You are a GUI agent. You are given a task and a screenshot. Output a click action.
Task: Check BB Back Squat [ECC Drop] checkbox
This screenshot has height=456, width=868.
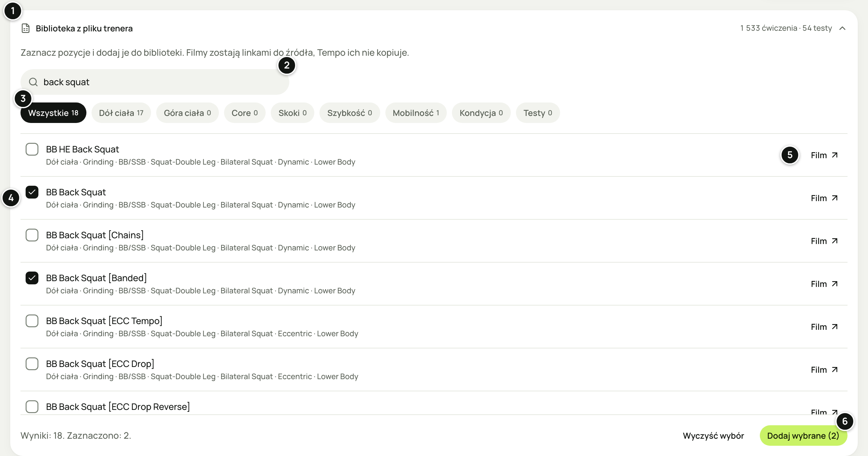click(32, 364)
